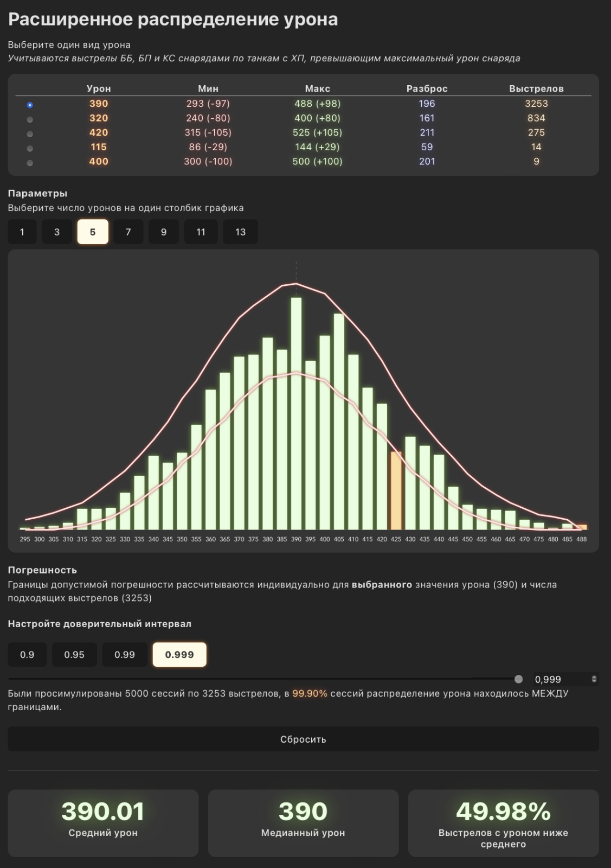Set bar grouping to 9 damage values
Image resolution: width=611 pixels, height=868 pixels.
[x=164, y=232]
